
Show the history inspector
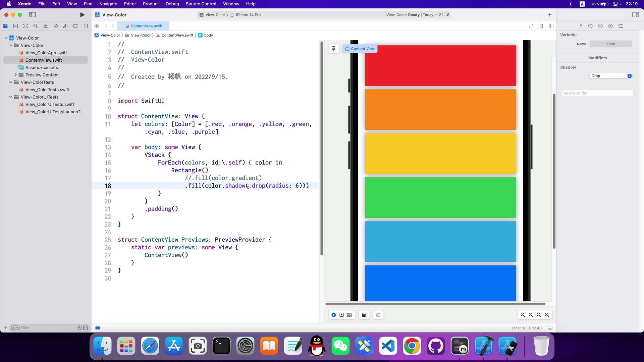590,26
